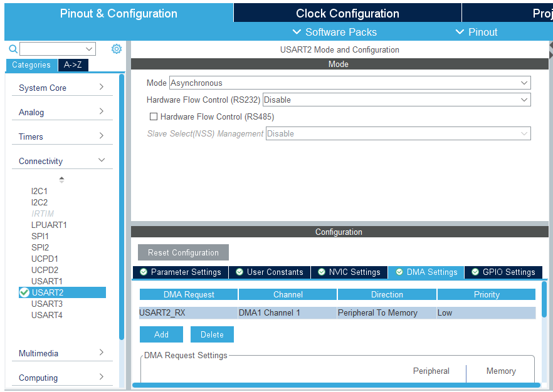The width and height of the screenshot is (553, 392).
Task: Click the Reset Configuration button
Action: (183, 252)
